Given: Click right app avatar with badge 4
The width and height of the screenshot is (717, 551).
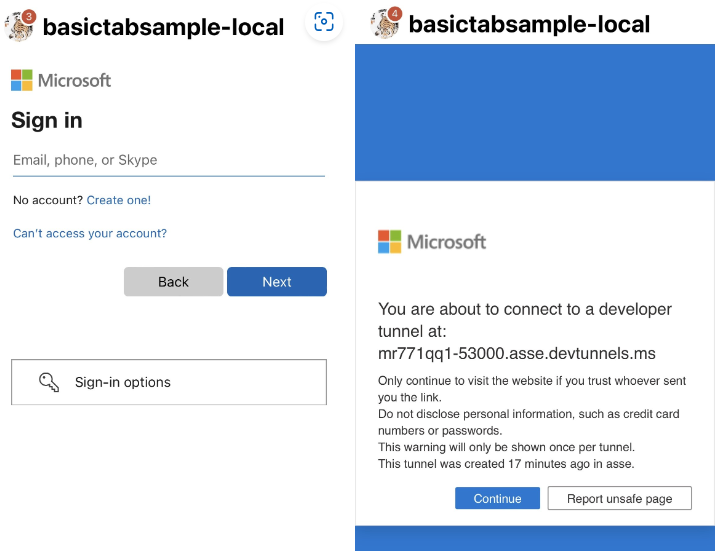Looking at the screenshot, I should coord(386,23).
